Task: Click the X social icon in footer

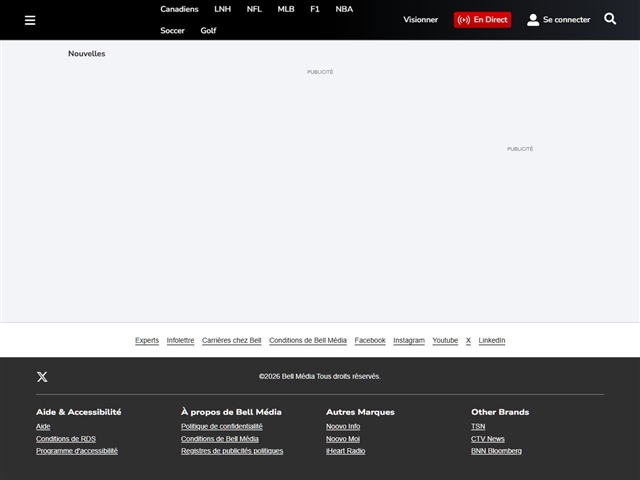Action: pyautogui.click(x=42, y=377)
